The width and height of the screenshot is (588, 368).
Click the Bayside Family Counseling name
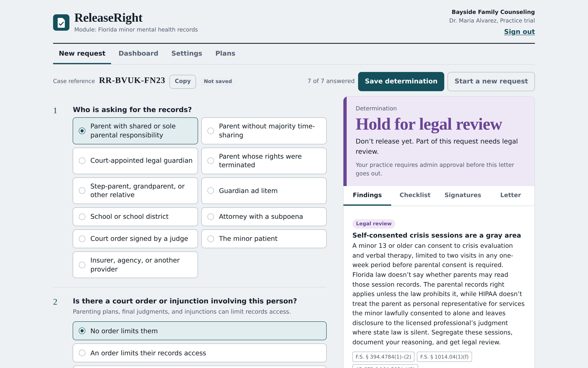click(493, 12)
